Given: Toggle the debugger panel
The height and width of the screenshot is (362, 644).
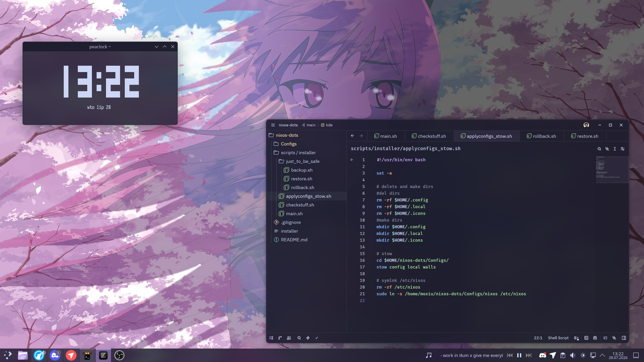Looking at the screenshot, I should coord(595,338).
